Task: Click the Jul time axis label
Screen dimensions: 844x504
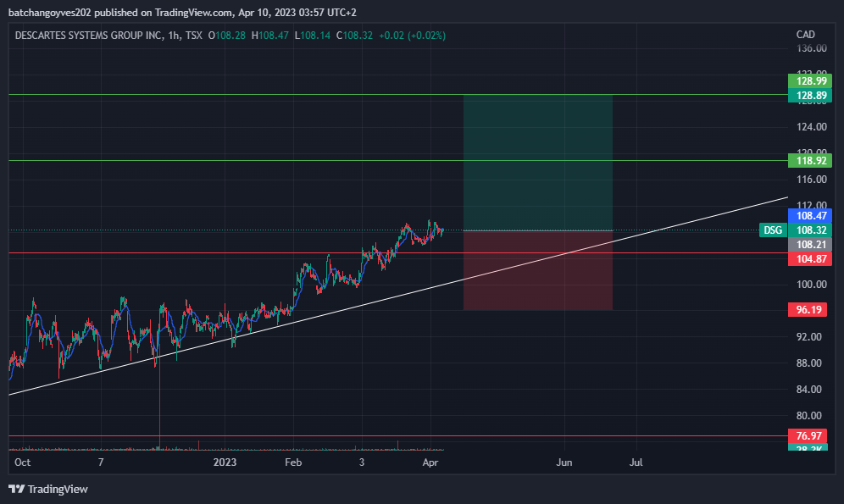Action: (x=636, y=462)
